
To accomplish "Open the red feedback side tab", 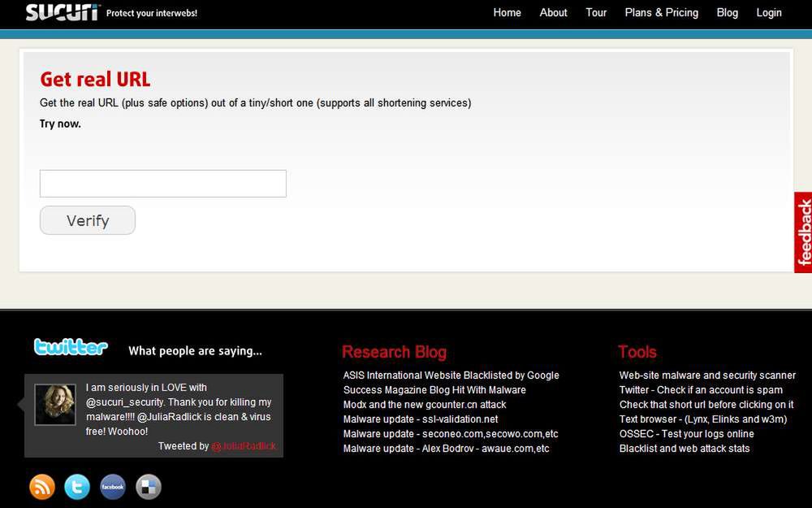I will 803,232.
